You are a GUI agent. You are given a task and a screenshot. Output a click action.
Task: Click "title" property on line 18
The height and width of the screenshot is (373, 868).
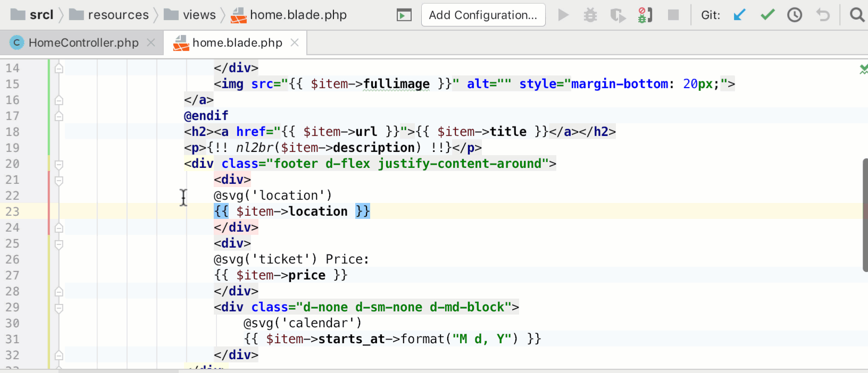(508, 132)
